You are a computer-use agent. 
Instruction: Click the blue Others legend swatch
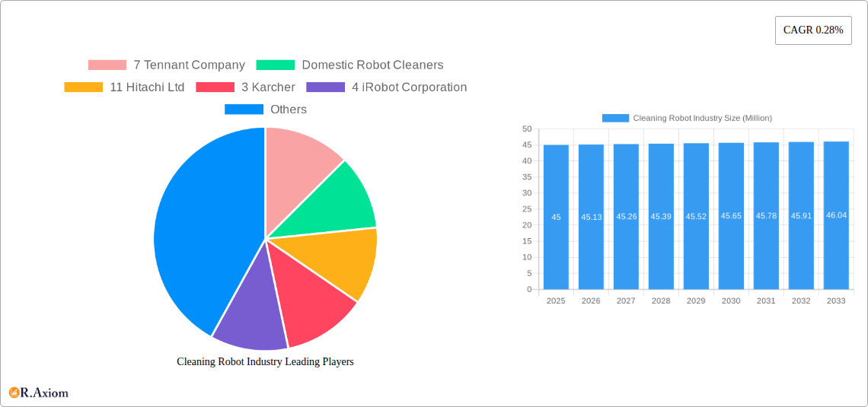244,109
